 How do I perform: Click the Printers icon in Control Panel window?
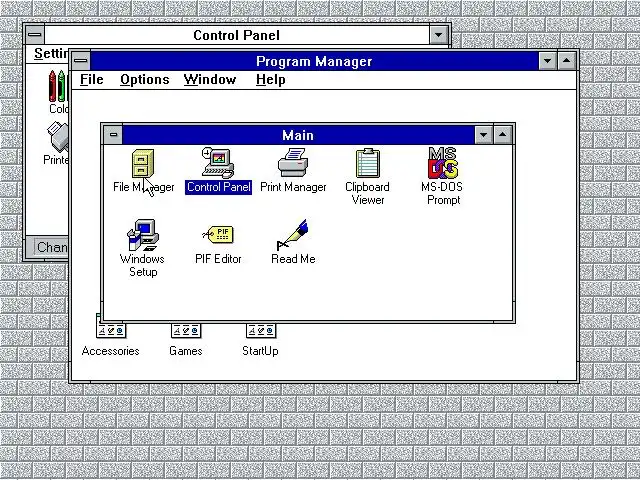pos(58,137)
